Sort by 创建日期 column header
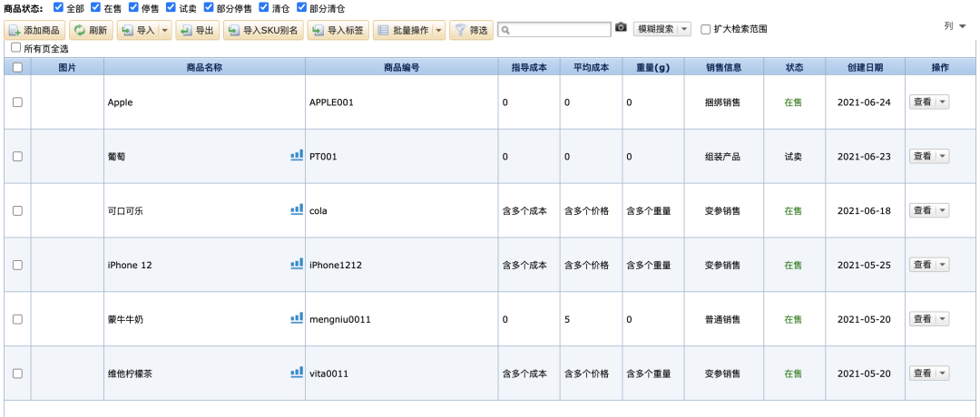980x417 pixels. click(864, 67)
